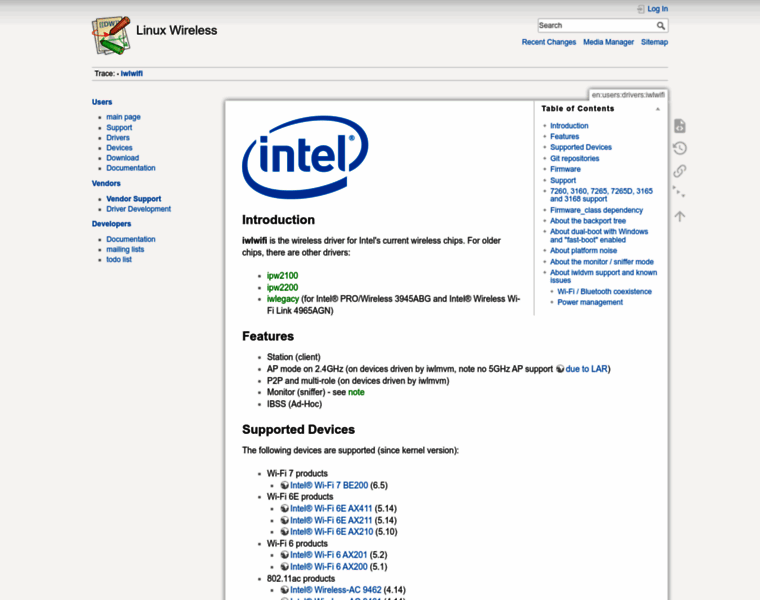Image resolution: width=760 pixels, height=600 pixels.
Task: Click the globe icon before 'due to LAR'
Action: tap(560, 369)
